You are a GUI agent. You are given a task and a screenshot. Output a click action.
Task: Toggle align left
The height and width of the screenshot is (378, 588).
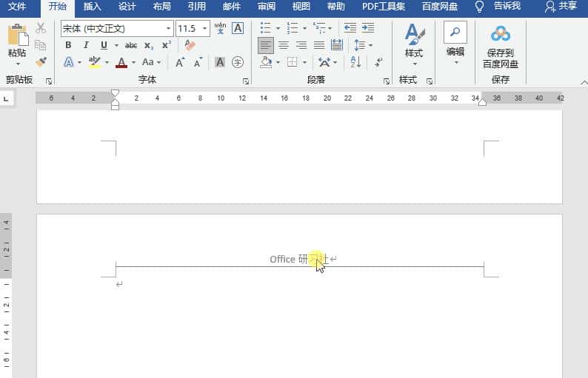pos(266,45)
